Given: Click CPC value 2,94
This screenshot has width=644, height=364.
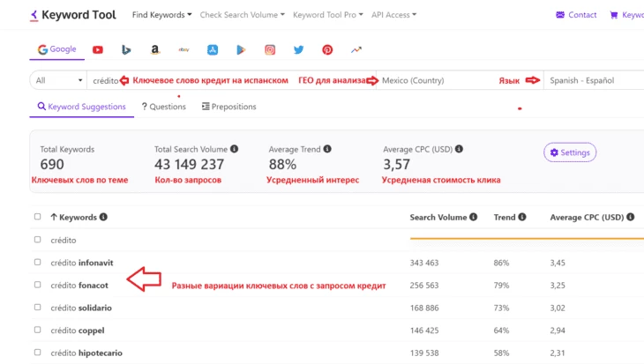Looking at the screenshot, I should click(x=558, y=331).
